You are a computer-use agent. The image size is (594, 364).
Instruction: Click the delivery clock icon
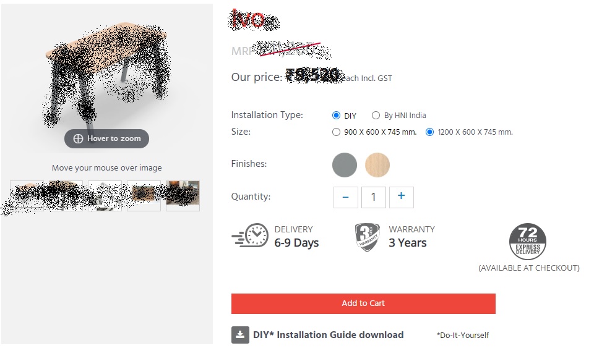[x=251, y=236]
